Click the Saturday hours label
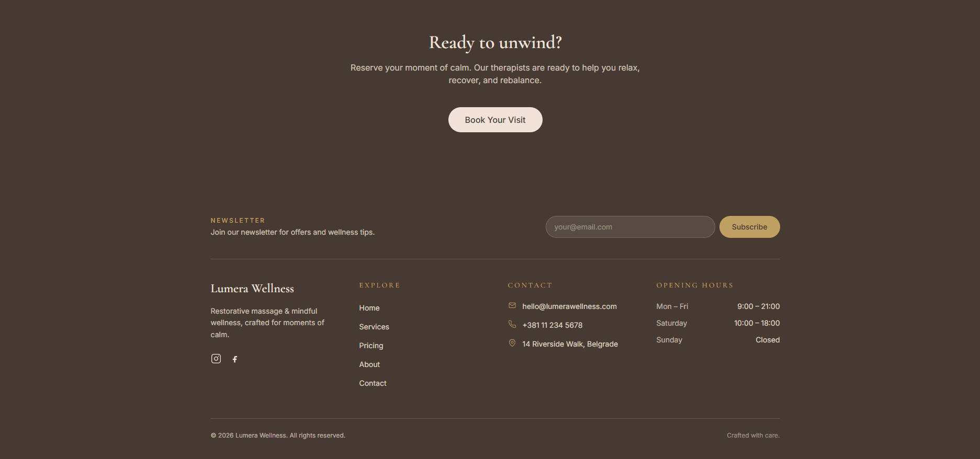 pos(671,323)
